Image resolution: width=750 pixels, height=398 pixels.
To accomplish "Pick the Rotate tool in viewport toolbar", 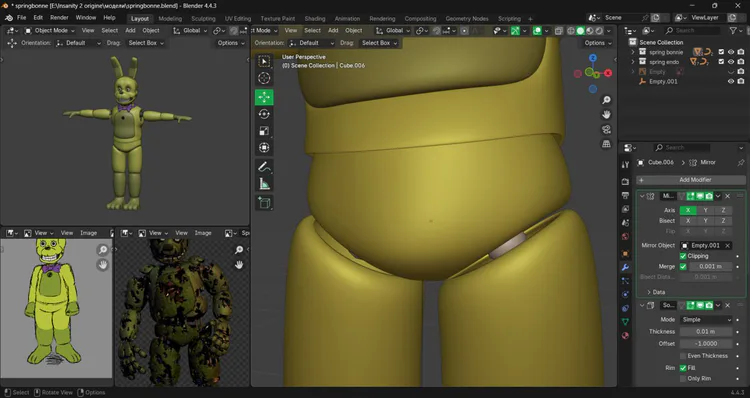I will click(264, 114).
